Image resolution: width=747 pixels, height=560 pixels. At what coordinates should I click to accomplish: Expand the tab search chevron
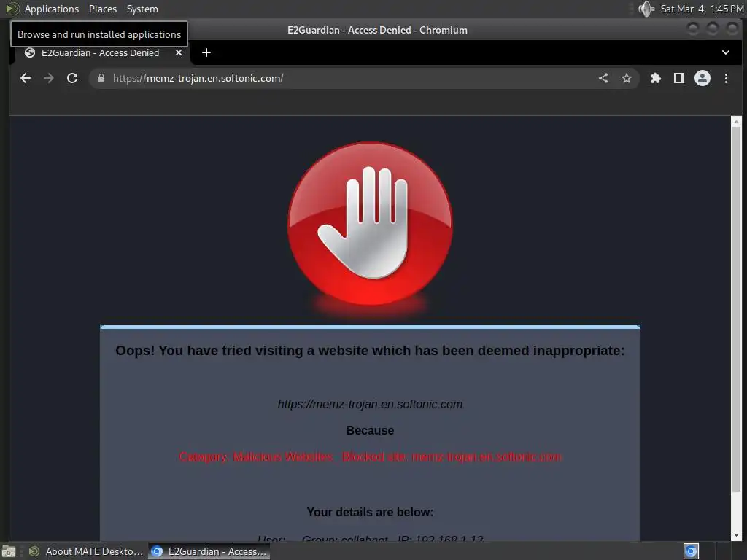[726, 52]
